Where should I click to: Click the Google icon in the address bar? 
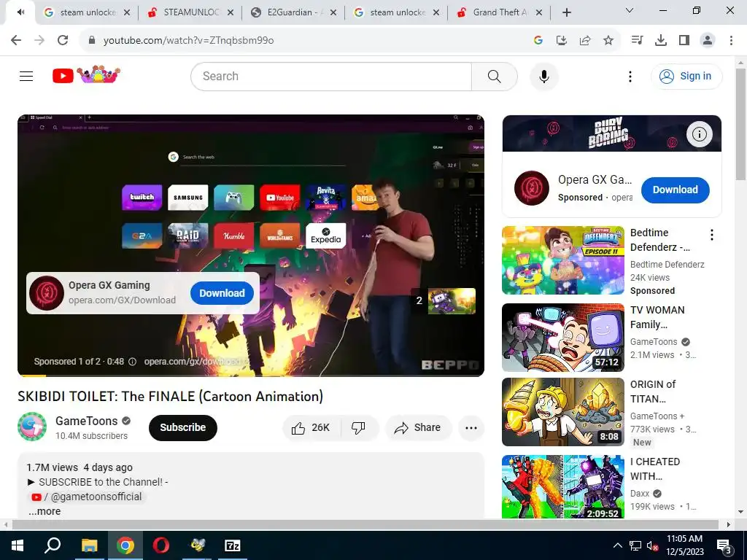click(x=538, y=40)
